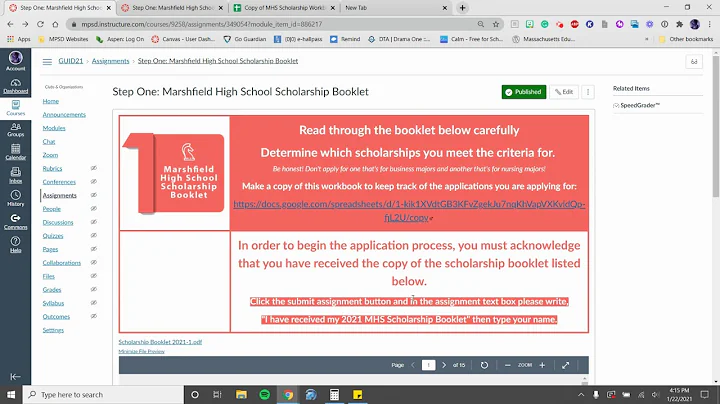Open Other bookmarks folder
Viewport: 720px width, 404px height.
(x=686, y=39)
